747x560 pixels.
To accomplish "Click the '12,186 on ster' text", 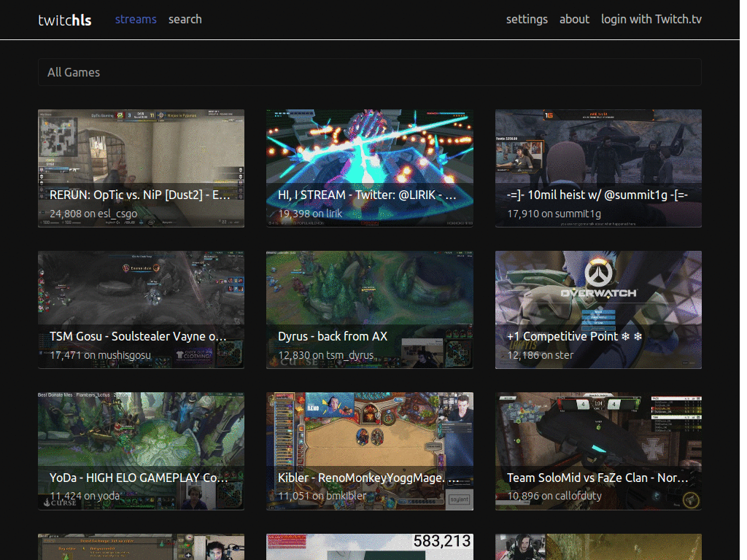I will [541, 355].
